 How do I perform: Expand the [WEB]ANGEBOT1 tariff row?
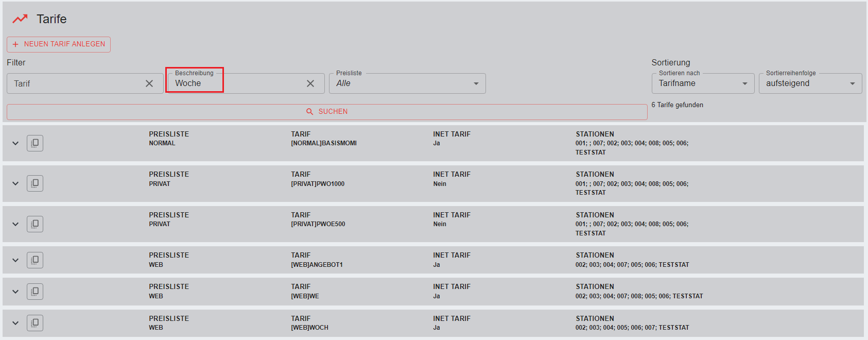[x=15, y=260]
